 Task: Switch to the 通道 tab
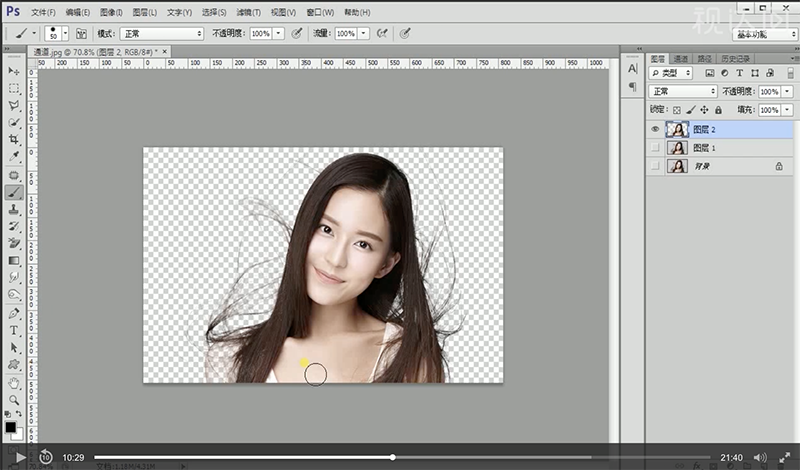tap(681, 59)
